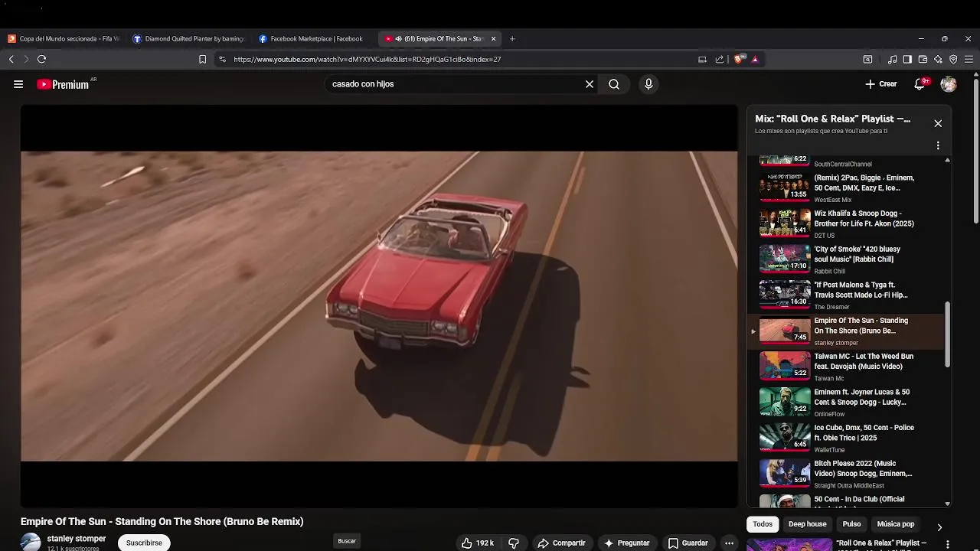The height and width of the screenshot is (551, 980).
Task: Clear the search text with the X
Action: (x=590, y=84)
